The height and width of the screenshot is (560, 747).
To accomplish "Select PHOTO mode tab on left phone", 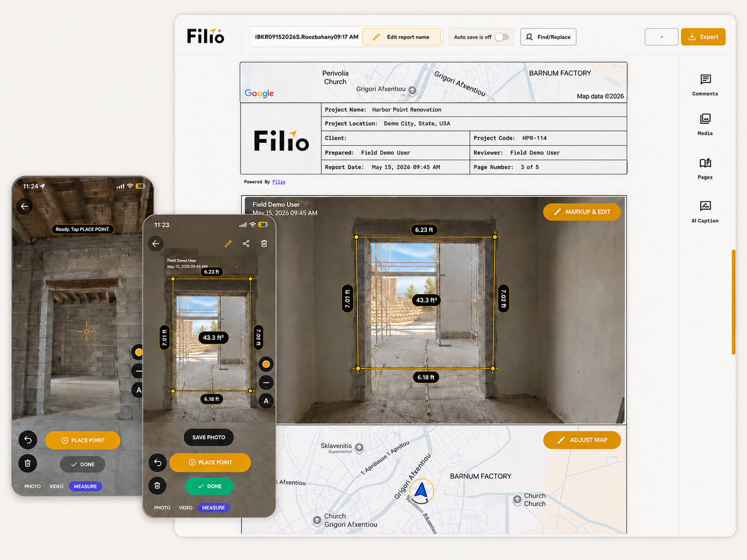I will (33, 487).
